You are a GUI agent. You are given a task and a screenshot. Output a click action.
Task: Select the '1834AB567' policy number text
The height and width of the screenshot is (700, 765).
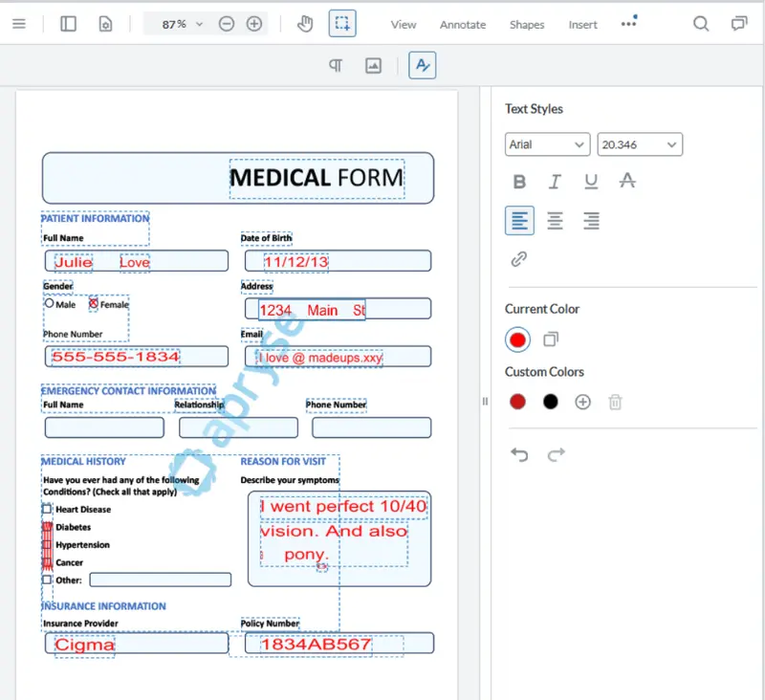click(316, 644)
